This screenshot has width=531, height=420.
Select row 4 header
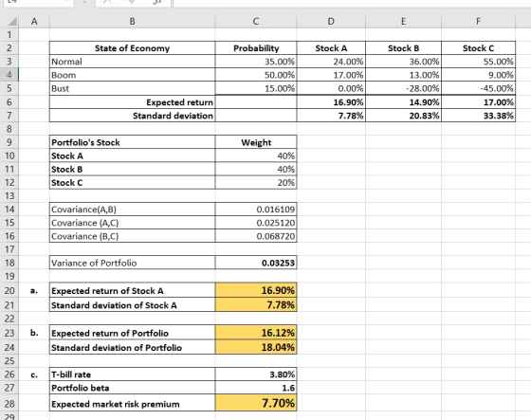[x=9, y=75]
